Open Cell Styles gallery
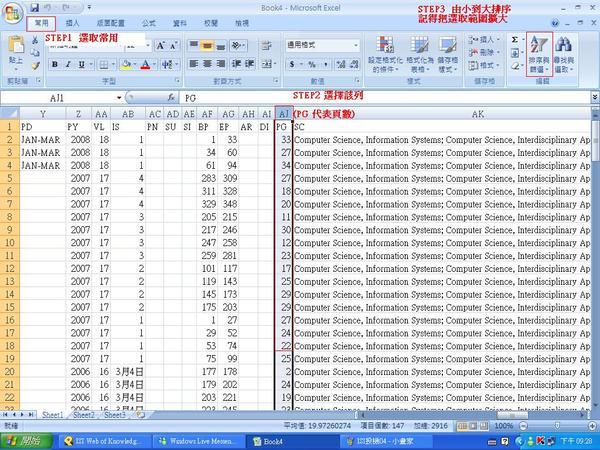 click(x=448, y=54)
